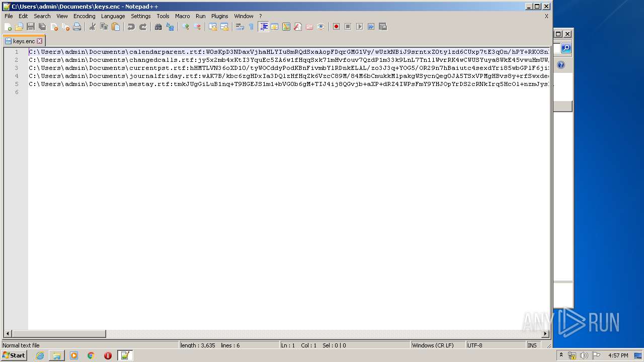
Task: Click the Stop recording macro button
Action: click(348, 27)
